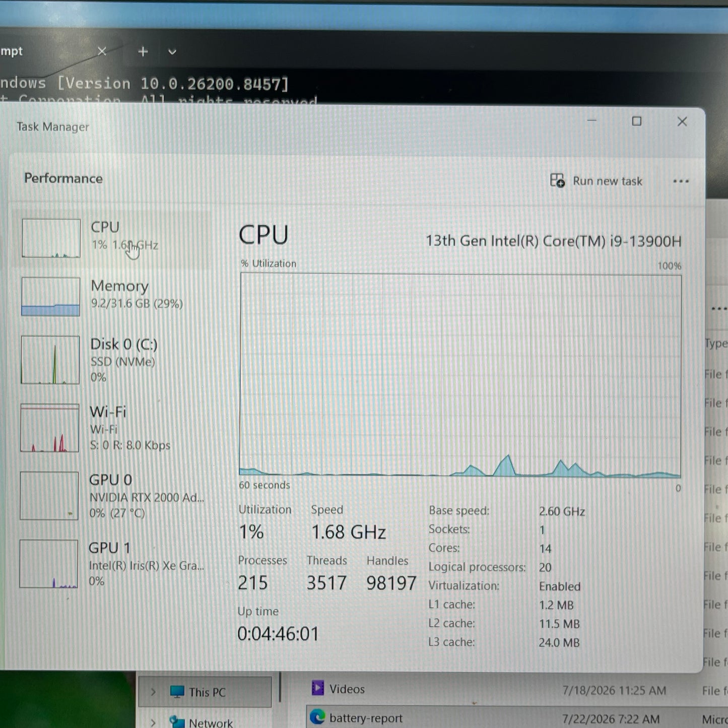Open Disk 0 (C:) performance view
Screen dimensions: 728x728
pyautogui.click(x=112, y=360)
